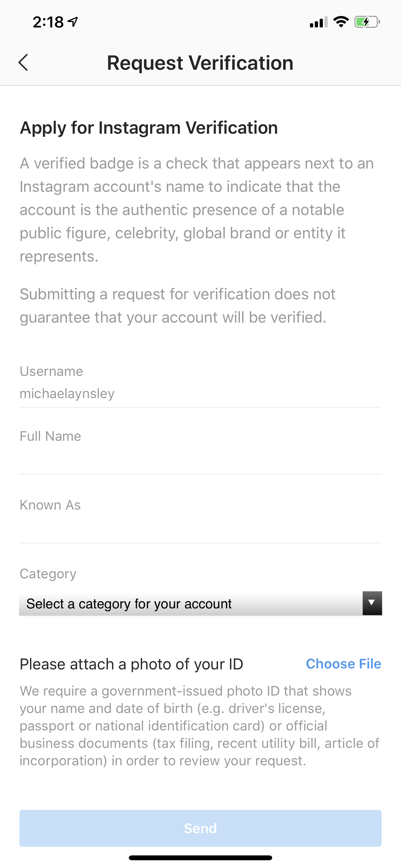Select the michaelaynsley username field
The width and height of the screenshot is (401, 868).
point(200,394)
